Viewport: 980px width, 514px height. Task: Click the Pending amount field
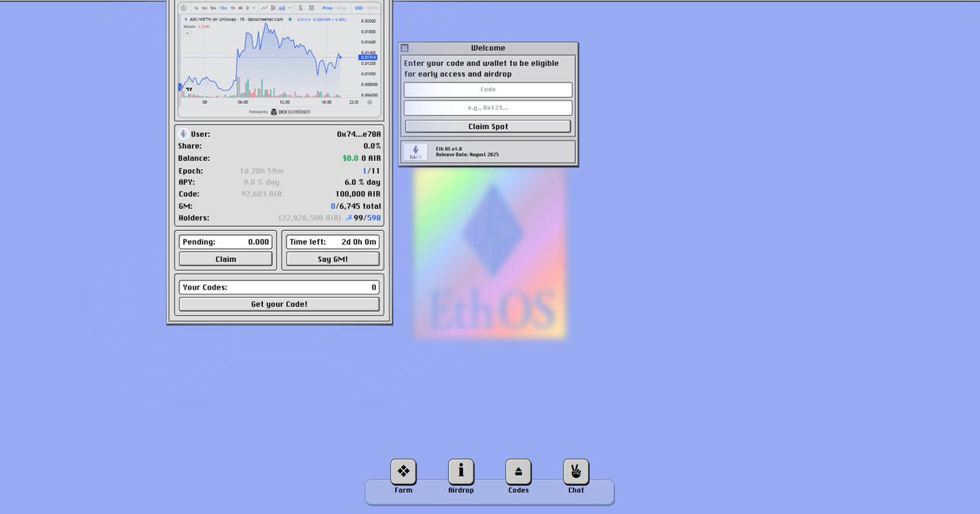tap(226, 241)
